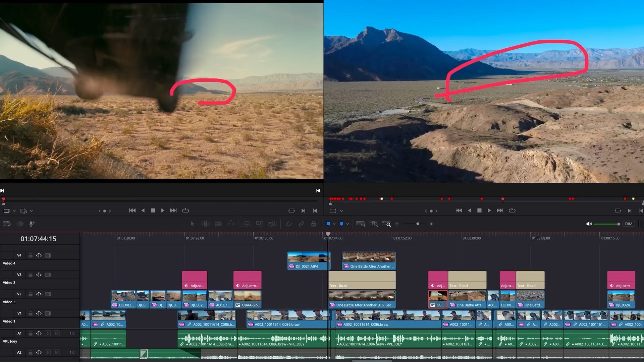Screen dimensions: 644x362
Task: Disable the Video 2 track
Action: 48,294
